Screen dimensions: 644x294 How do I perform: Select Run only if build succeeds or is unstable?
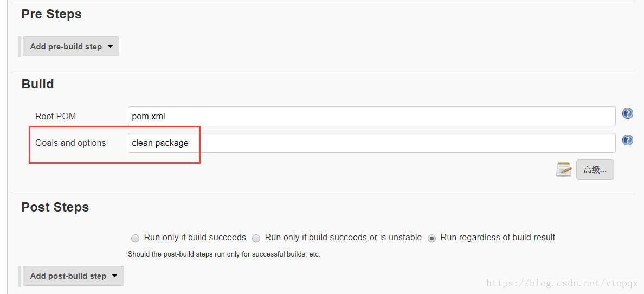pyautogui.click(x=256, y=238)
